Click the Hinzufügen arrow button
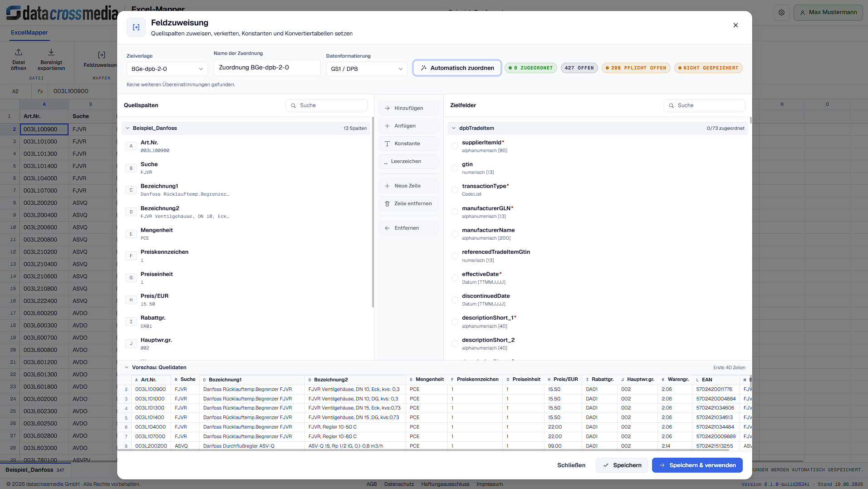Screen dimensions: 868x489 click(408, 108)
